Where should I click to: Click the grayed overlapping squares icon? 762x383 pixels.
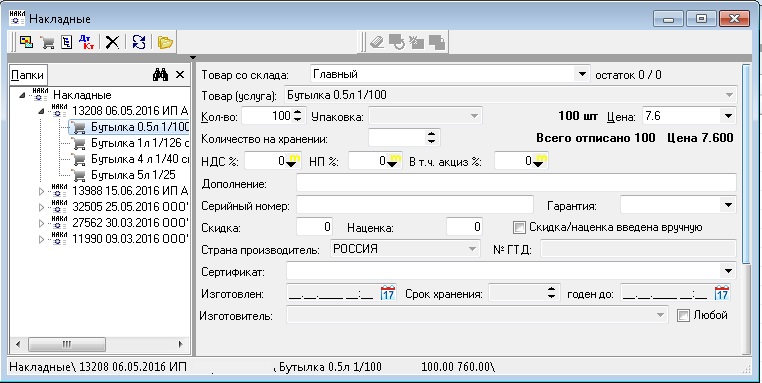tap(437, 42)
